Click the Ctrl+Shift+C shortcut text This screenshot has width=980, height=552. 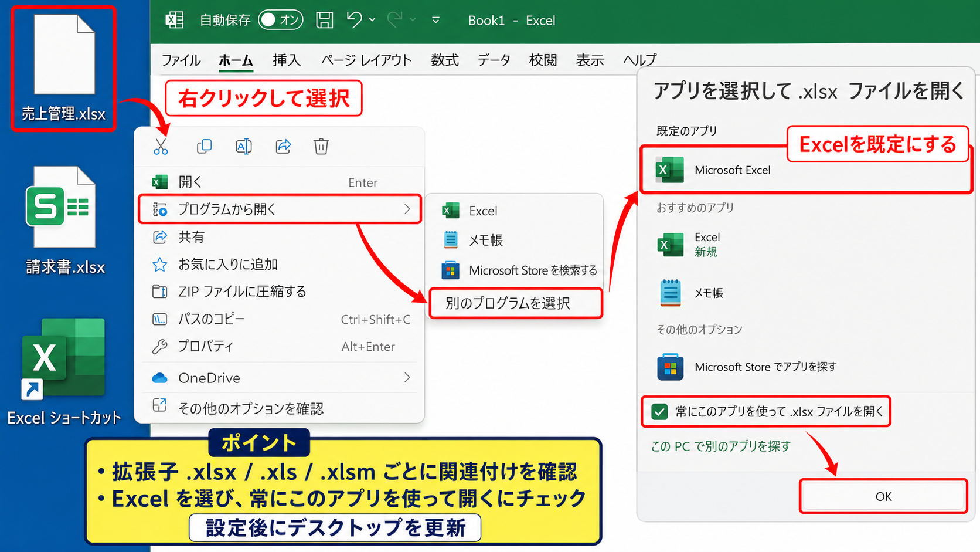click(376, 320)
